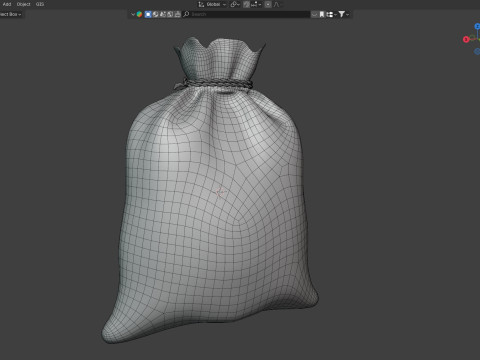Open the pivot point dropdown
This screenshot has height=360, width=480.
[235, 4]
